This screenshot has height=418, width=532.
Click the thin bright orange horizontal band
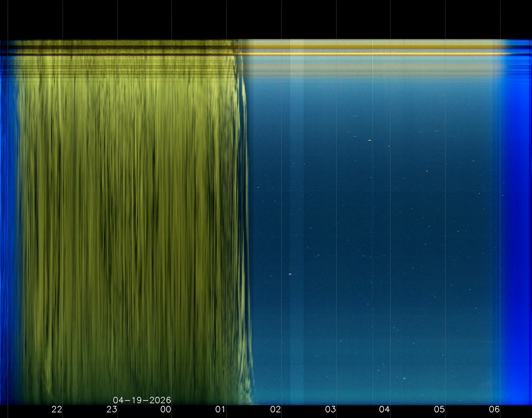360,54
